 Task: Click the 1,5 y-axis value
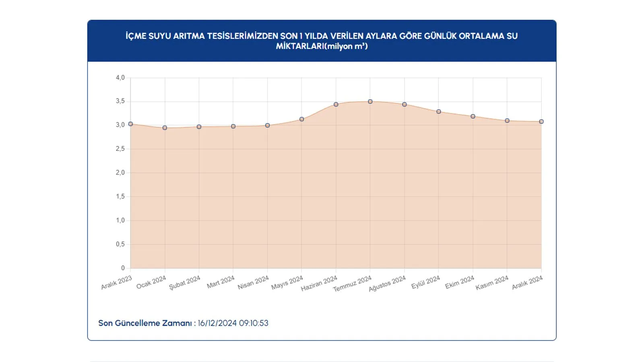(120, 197)
